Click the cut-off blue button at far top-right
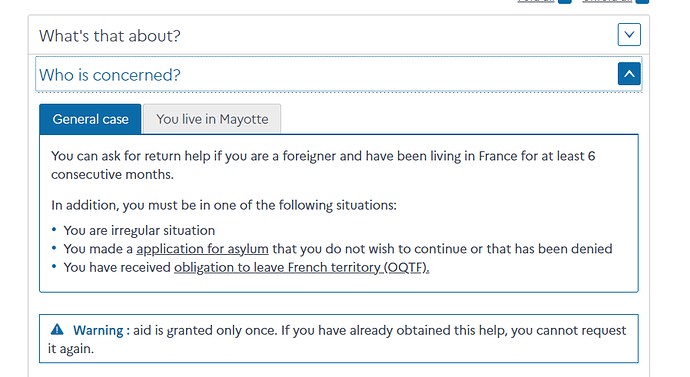The width and height of the screenshot is (690, 377). (642, 2)
